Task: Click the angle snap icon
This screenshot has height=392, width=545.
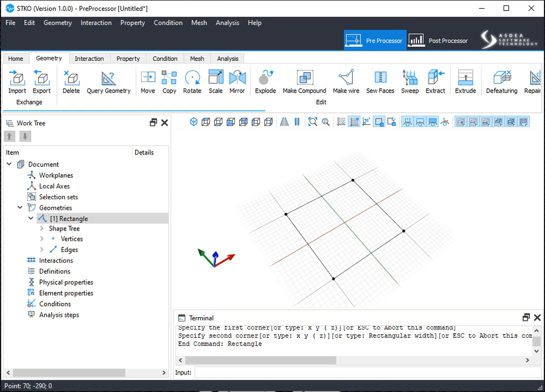Action: 366,122
